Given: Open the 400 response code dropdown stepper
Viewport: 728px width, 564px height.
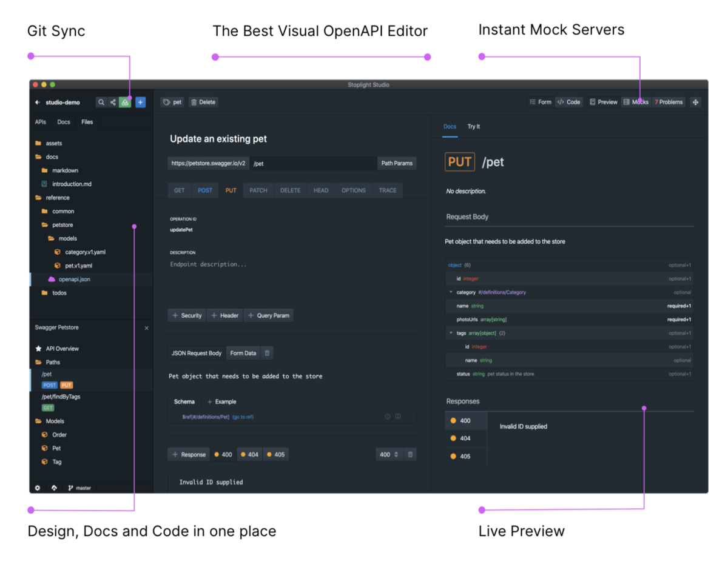Looking at the screenshot, I should (x=389, y=454).
